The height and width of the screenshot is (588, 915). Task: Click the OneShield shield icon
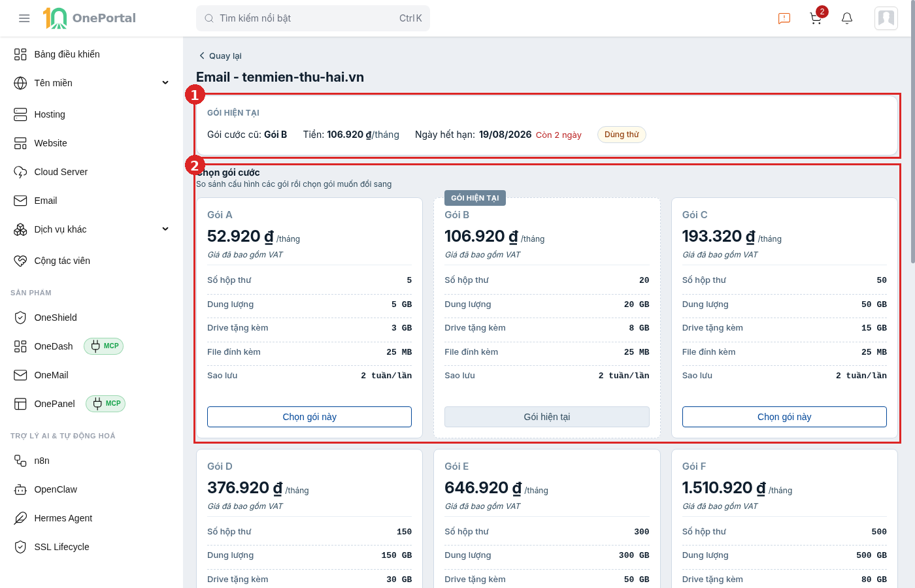pyautogui.click(x=20, y=318)
